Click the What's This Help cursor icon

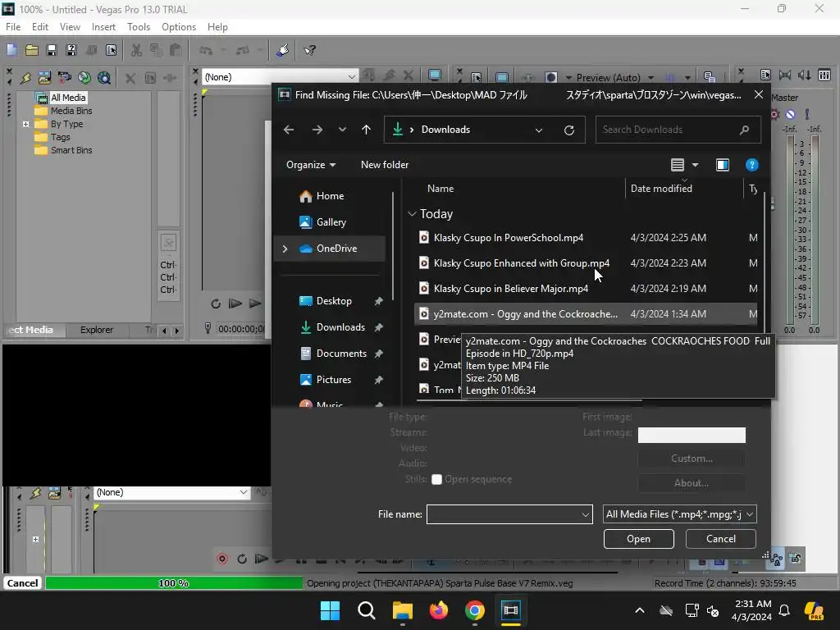[309, 50]
